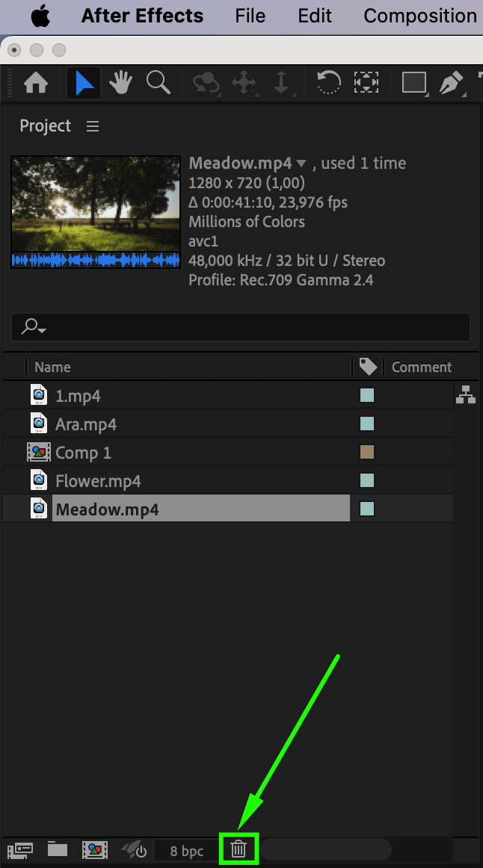Viewport: 483px width, 868px height.
Task: Click the 8 bpc color depth button
Action: click(186, 851)
